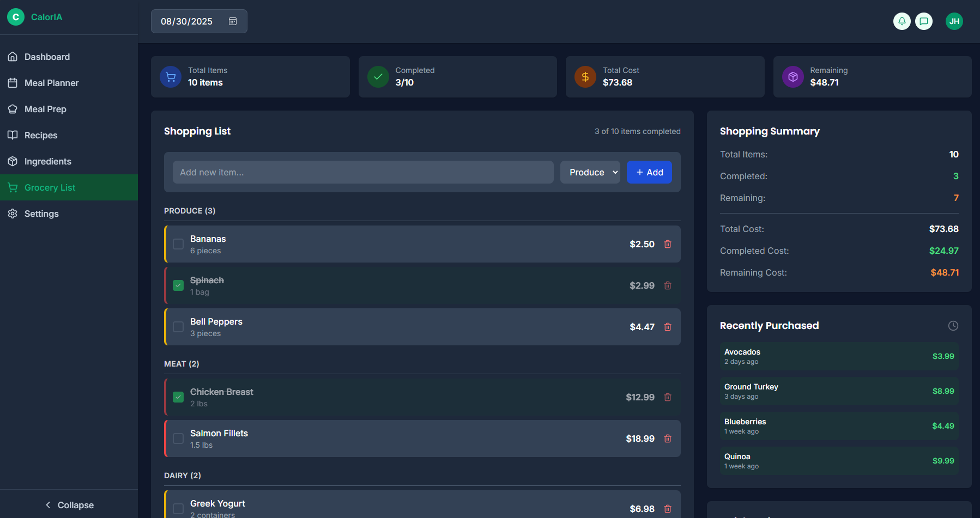
Task: Click the Spinach $2.99 price
Action: (642, 285)
